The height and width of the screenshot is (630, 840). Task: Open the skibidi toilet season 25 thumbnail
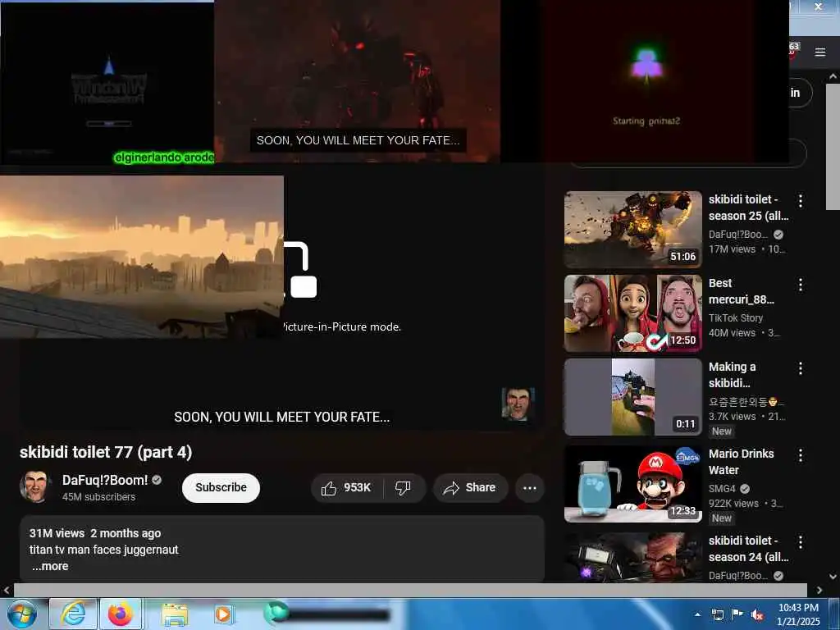click(x=632, y=230)
